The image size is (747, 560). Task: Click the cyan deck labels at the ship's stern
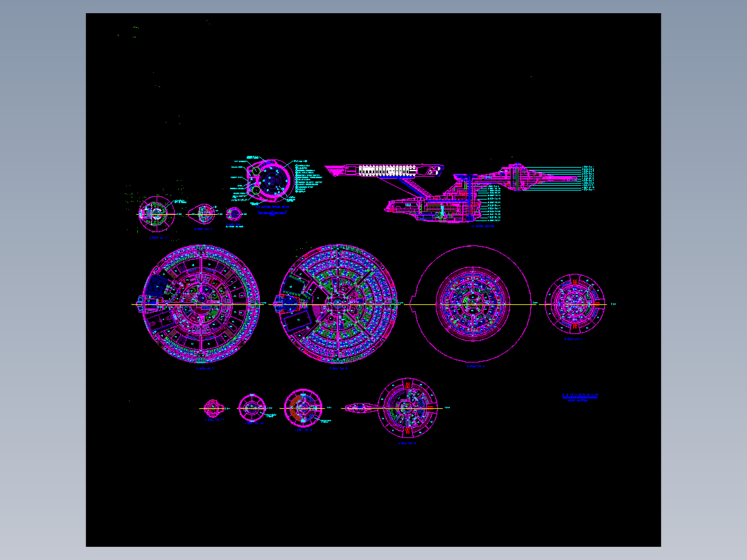coord(588,179)
